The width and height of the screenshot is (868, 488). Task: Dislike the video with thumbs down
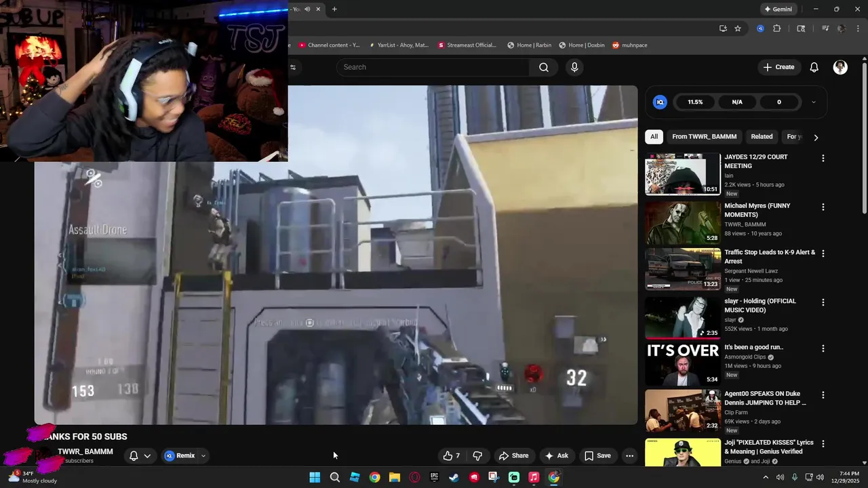pos(477,455)
